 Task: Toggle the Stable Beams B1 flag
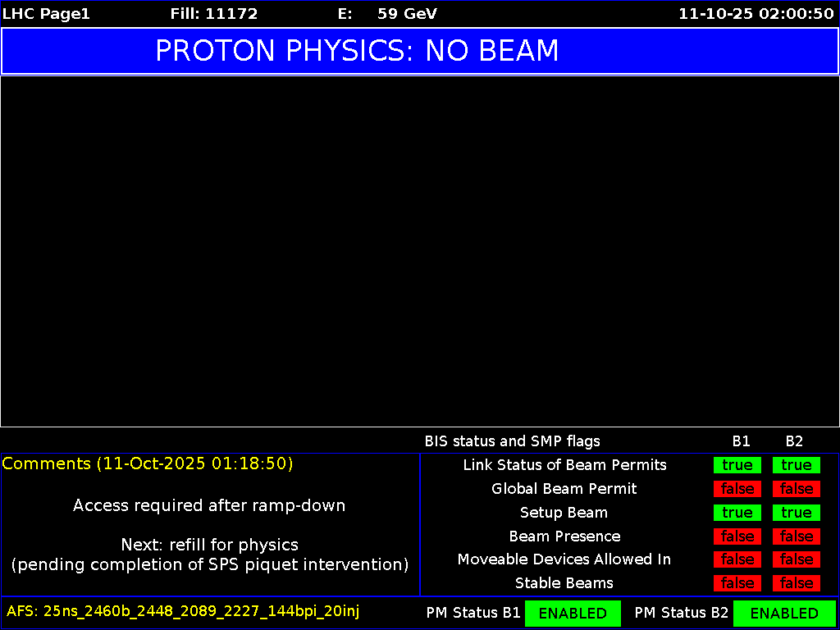[x=737, y=583]
